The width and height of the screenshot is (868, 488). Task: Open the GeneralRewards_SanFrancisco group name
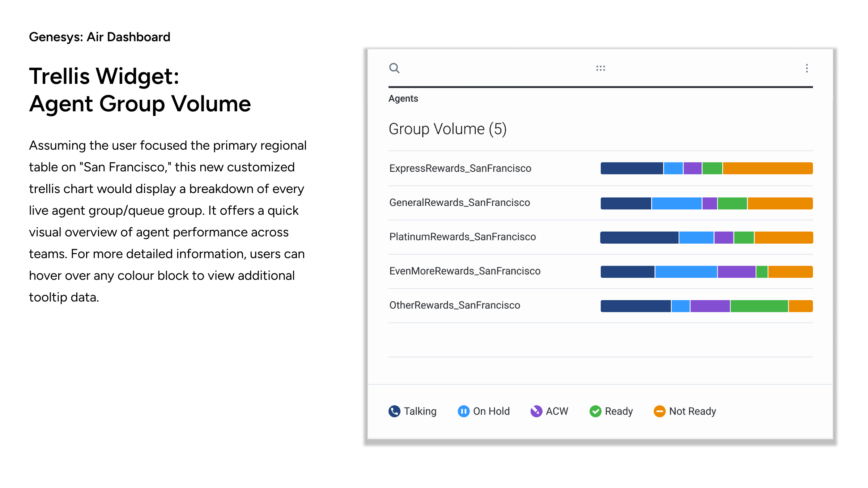coord(459,202)
